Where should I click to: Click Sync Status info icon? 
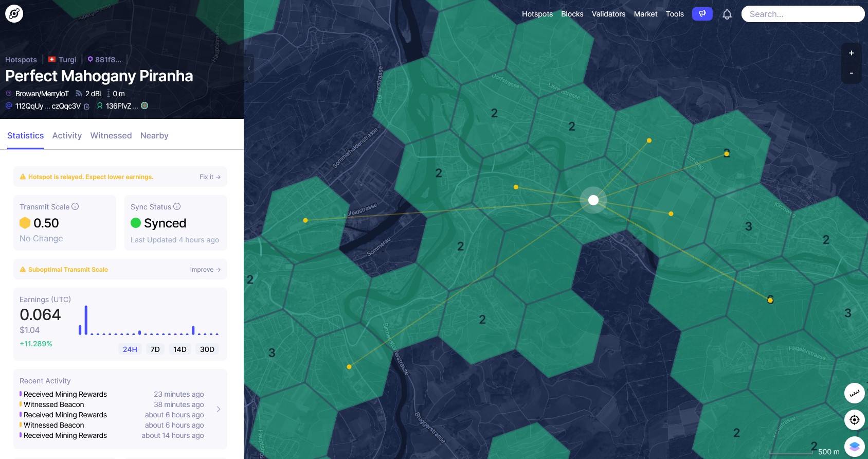click(177, 206)
